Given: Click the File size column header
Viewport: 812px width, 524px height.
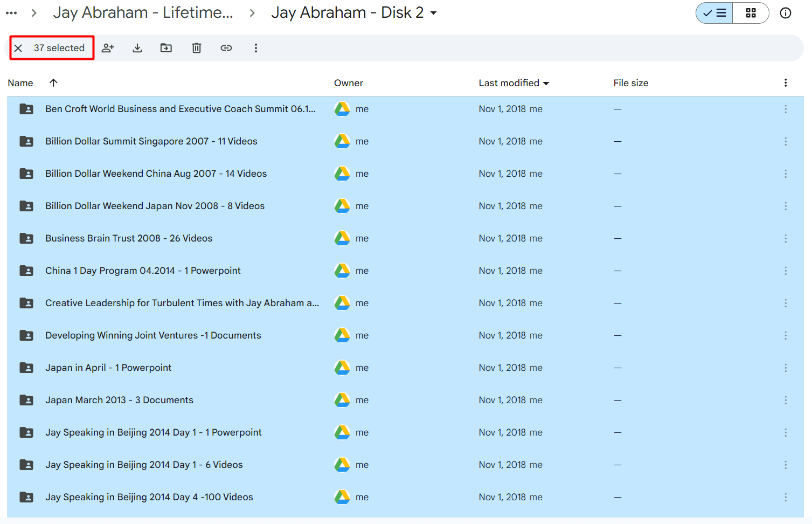Looking at the screenshot, I should click(x=631, y=83).
